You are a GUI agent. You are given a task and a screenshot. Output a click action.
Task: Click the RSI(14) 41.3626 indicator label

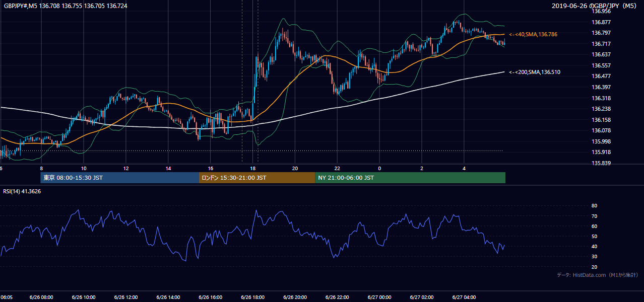(22, 191)
